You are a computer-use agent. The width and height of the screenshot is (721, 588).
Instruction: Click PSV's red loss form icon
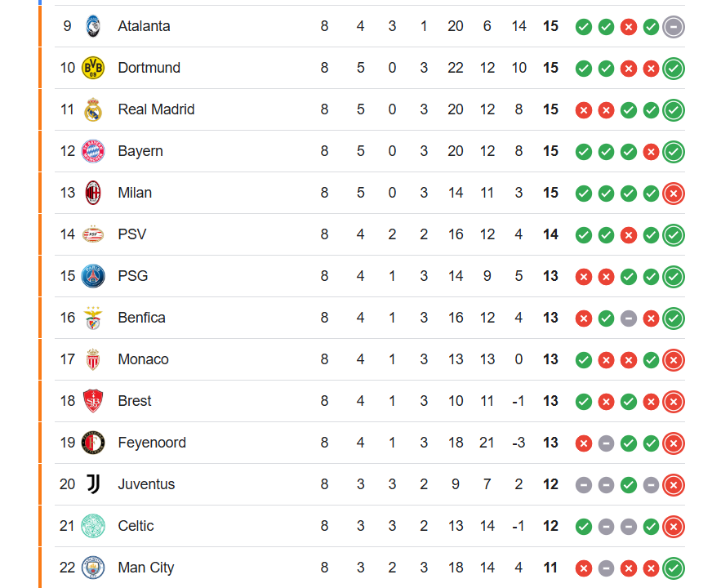(x=629, y=235)
